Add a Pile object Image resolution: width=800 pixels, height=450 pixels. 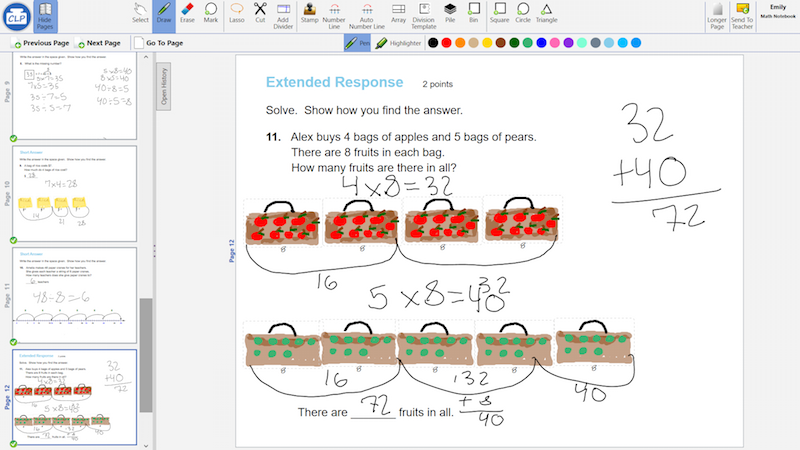pos(450,13)
